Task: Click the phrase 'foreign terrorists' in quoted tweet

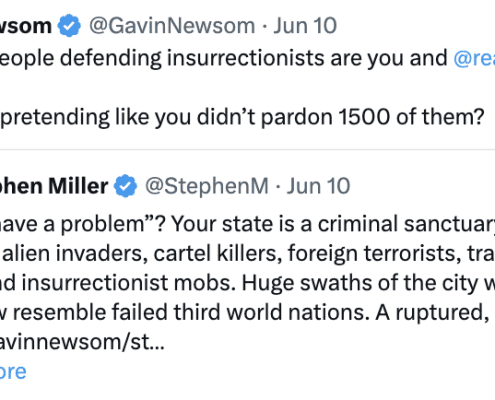Action: (x=371, y=253)
